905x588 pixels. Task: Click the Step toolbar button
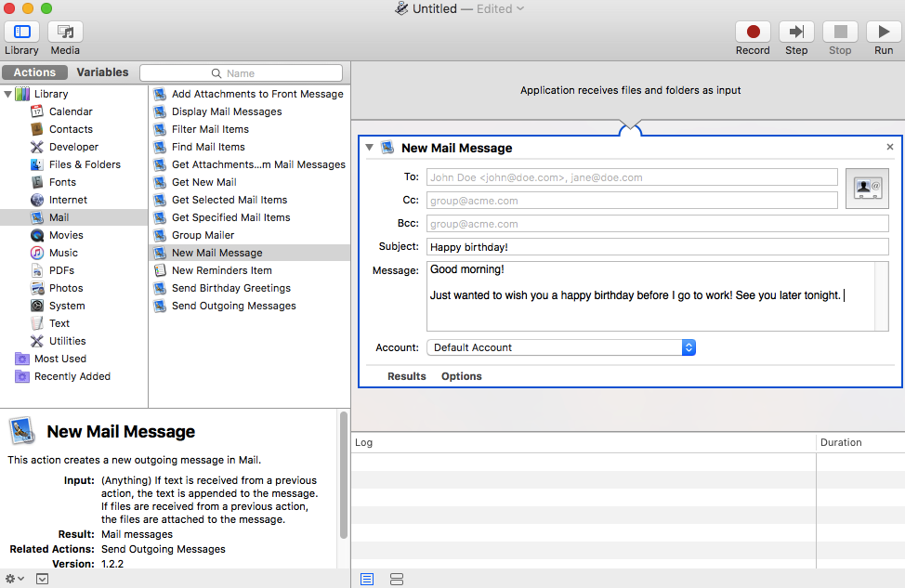[796, 32]
